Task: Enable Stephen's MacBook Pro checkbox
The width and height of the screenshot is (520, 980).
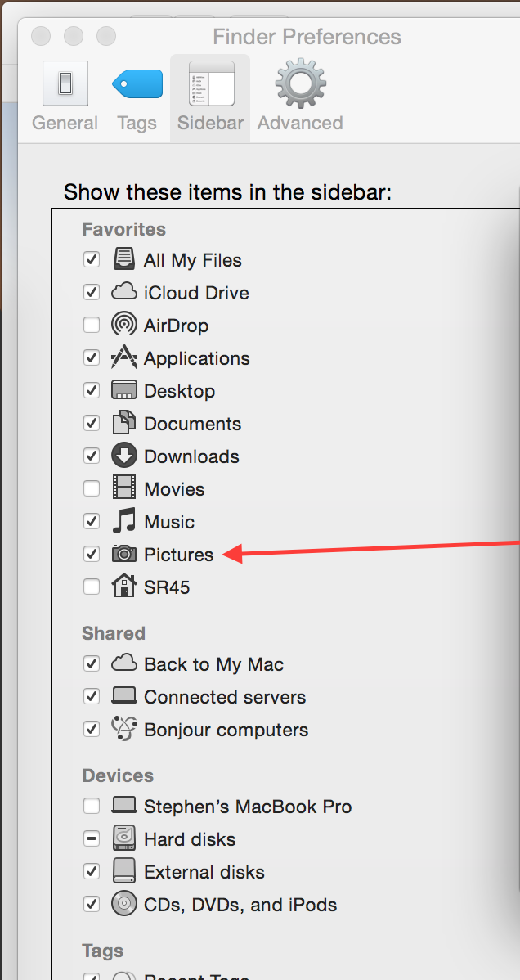Action: point(92,807)
